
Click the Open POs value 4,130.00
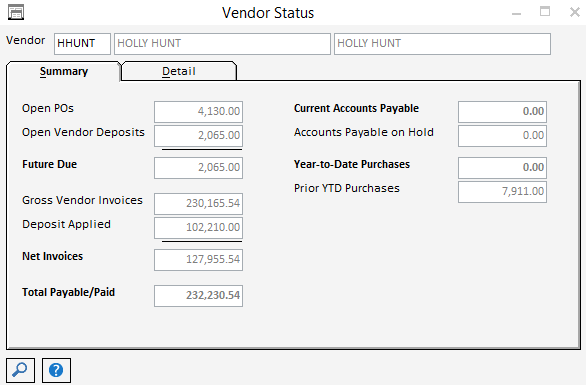click(198, 111)
